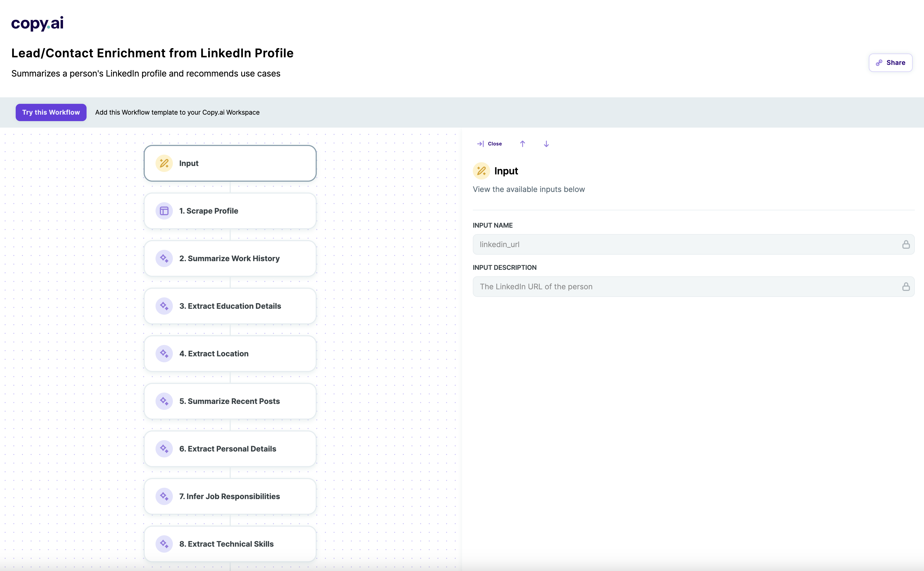
Task: Select the 8. Extract Technical Skills node
Action: tap(230, 544)
